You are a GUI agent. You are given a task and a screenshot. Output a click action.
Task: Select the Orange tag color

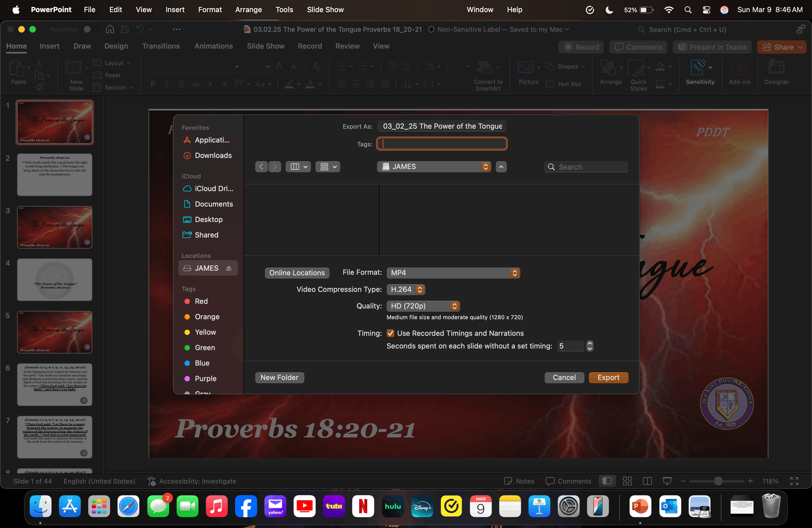click(x=207, y=316)
